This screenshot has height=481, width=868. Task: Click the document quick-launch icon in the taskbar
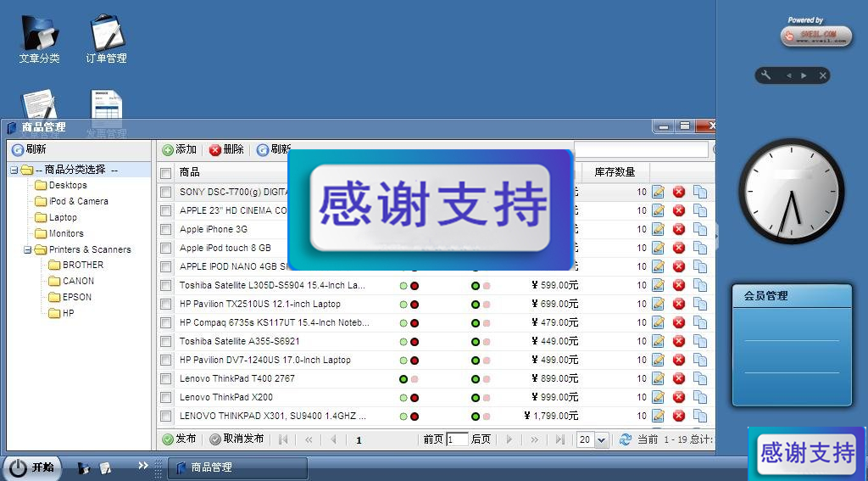point(105,468)
